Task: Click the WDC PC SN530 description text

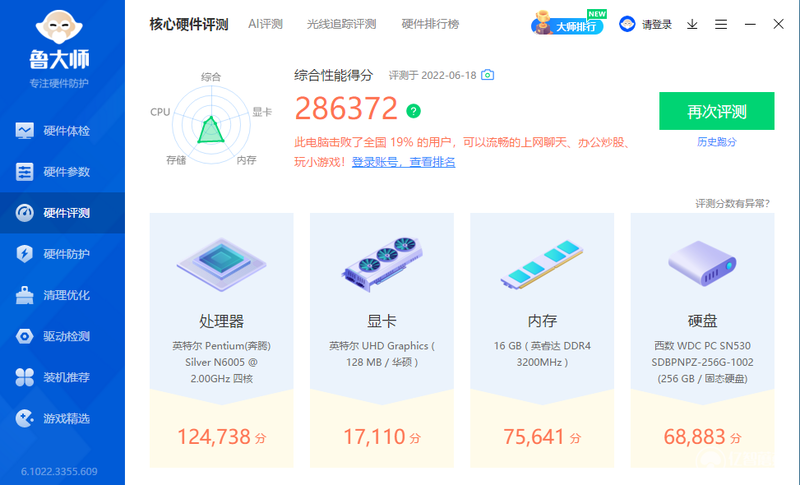Action: click(702, 362)
